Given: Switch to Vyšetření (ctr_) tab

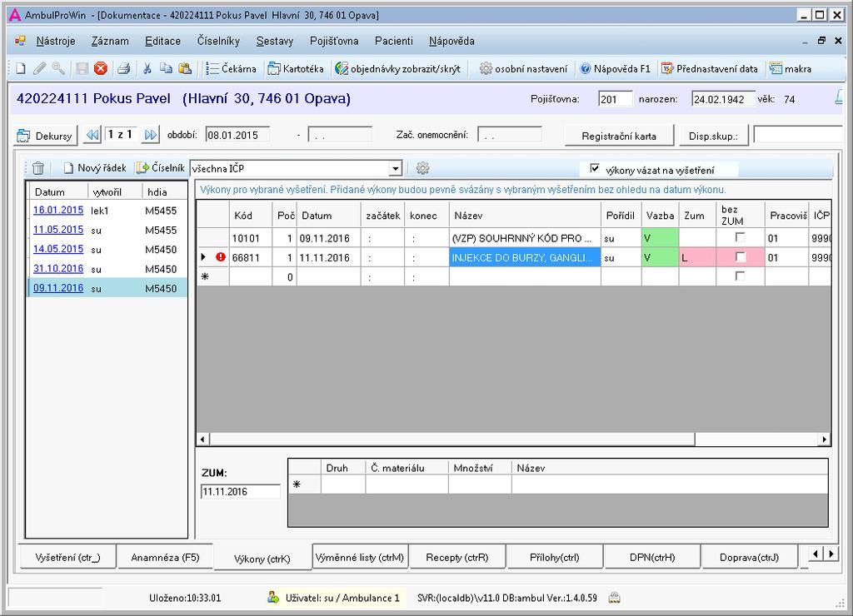Looking at the screenshot, I should coord(67,557).
